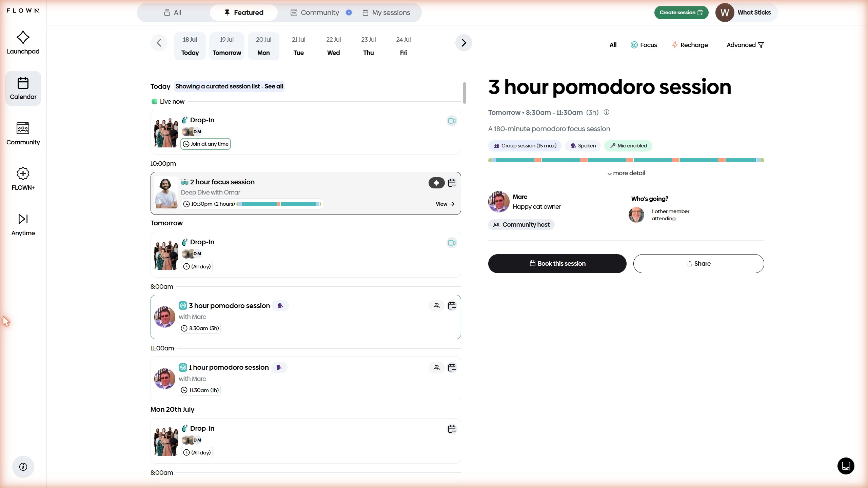Click the video camera icon on Tomorrow Drop-In
This screenshot has height=488, width=868.
(452, 243)
